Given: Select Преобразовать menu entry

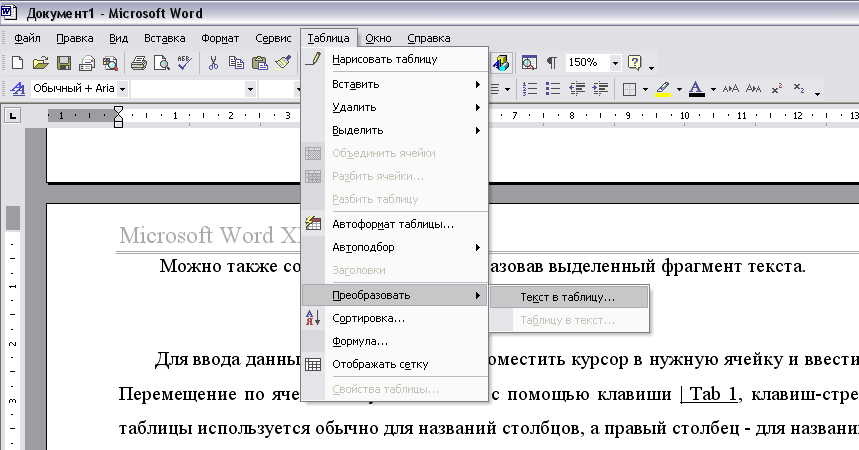Looking at the screenshot, I should [x=394, y=295].
